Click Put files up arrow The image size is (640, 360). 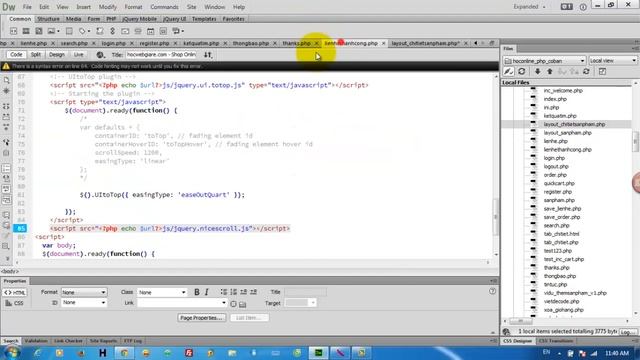(x=550, y=71)
